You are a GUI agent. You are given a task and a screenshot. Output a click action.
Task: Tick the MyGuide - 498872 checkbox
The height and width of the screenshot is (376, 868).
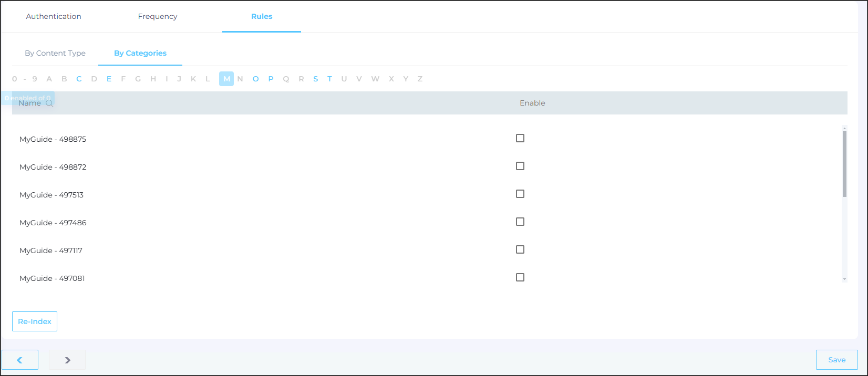[x=520, y=166]
